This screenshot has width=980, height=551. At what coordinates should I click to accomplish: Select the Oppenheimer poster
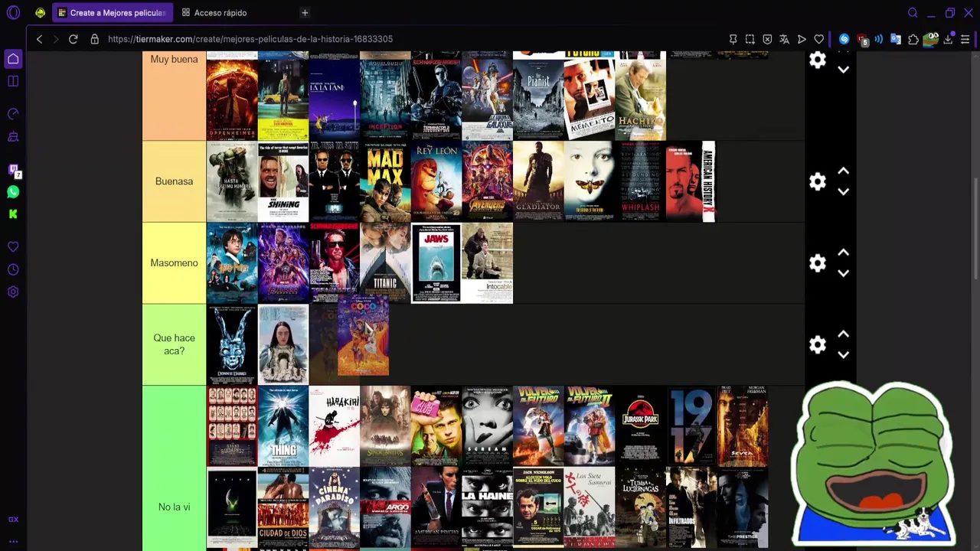232,99
